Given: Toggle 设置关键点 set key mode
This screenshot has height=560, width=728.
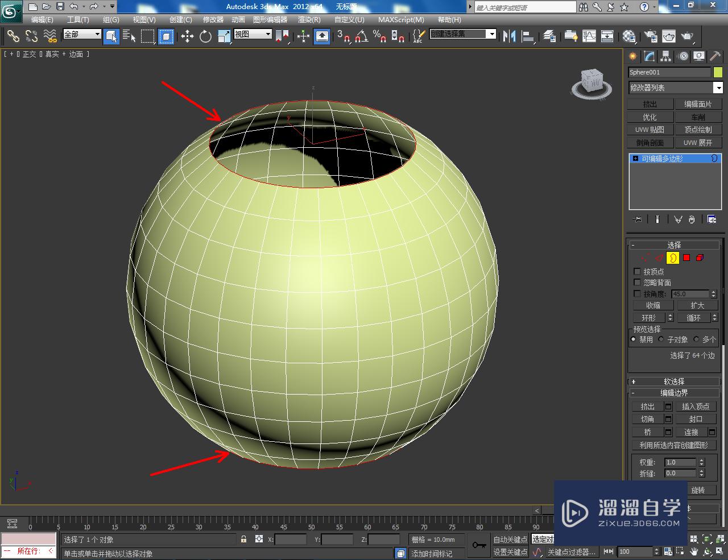Looking at the screenshot, I should click(x=510, y=552).
